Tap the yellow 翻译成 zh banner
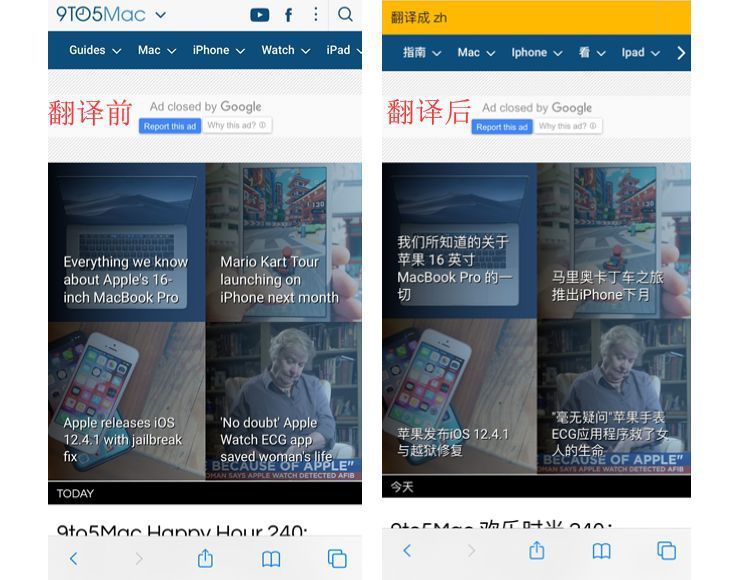The image size is (746, 580). click(x=536, y=17)
